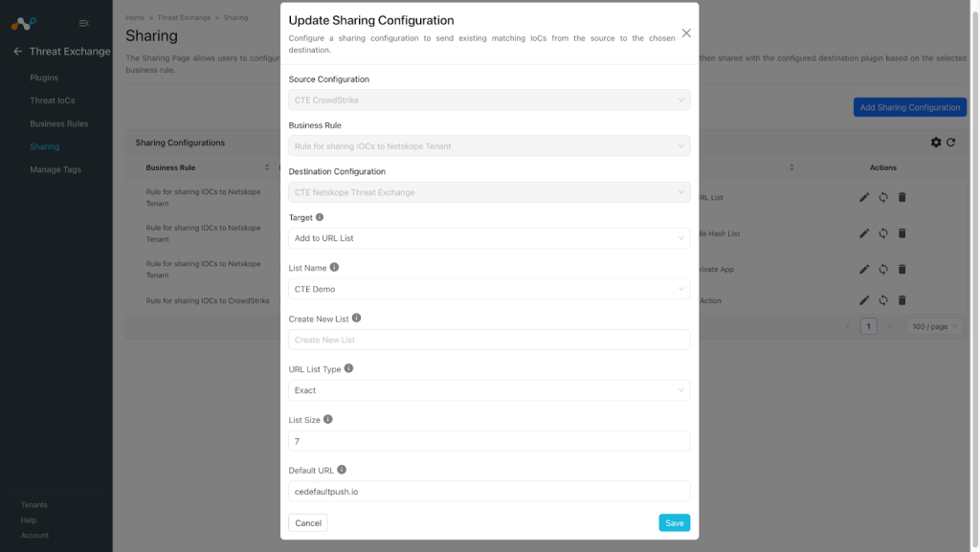980x552 pixels.
Task: Click the delete icon in first row
Action: [902, 197]
